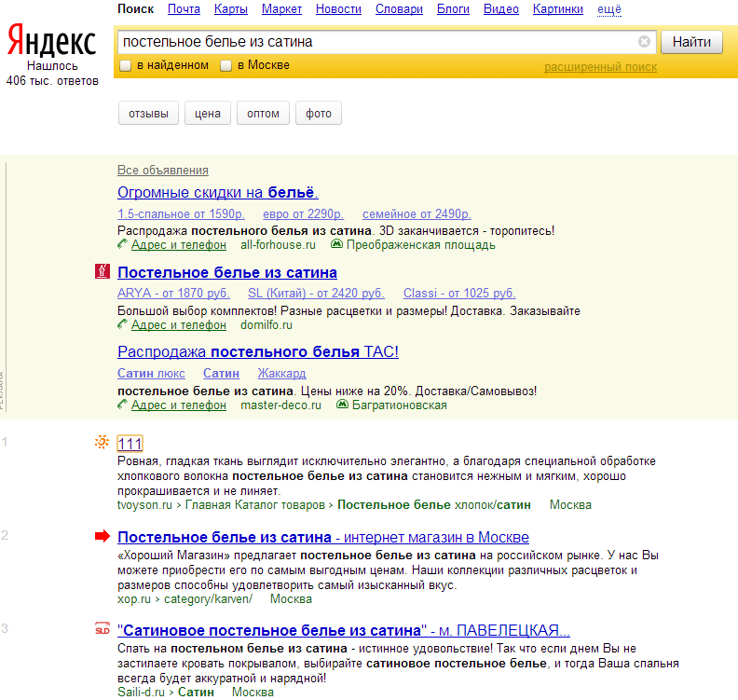Viewport: 738px width, 700px height.
Task: Click the Saili-d.ru domain in the third result
Action: (142, 693)
